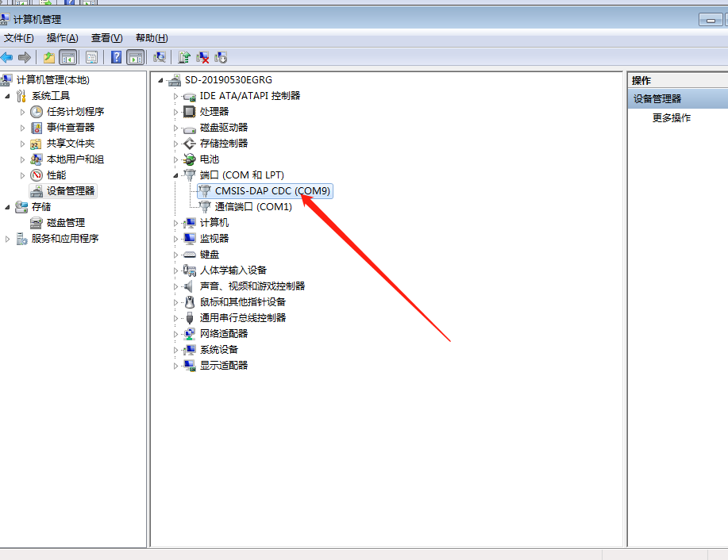The image size is (728, 560).
Task: Click the Update driver software toolbar icon
Action: point(184,57)
